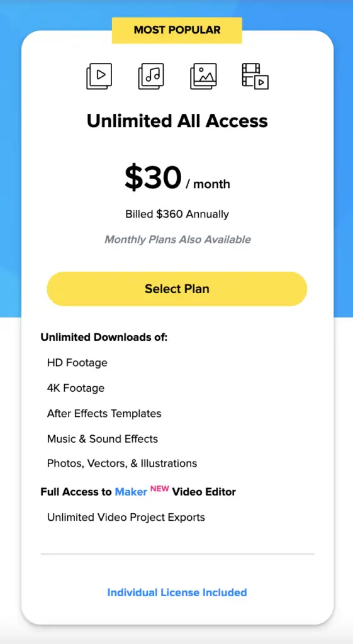Click the pink NEW label
Image resolution: width=353 pixels, height=644 pixels.
pyautogui.click(x=159, y=489)
